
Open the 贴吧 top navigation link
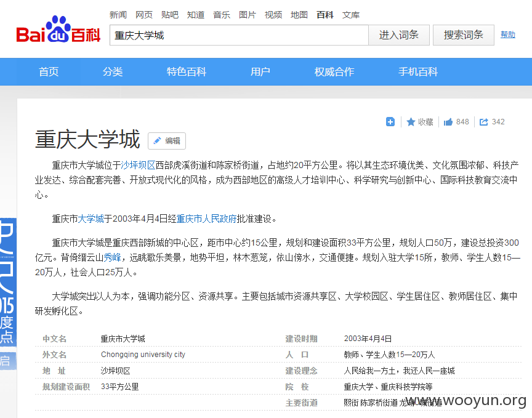click(170, 15)
